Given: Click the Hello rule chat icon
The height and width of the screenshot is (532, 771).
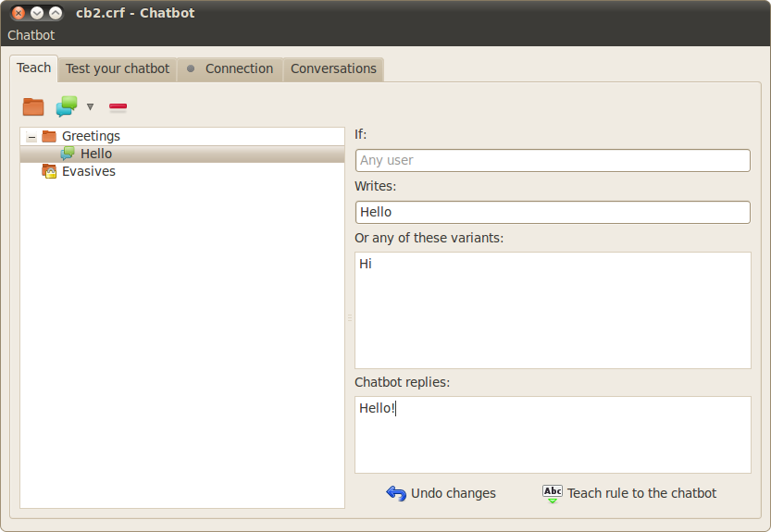Looking at the screenshot, I should click(x=68, y=154).
